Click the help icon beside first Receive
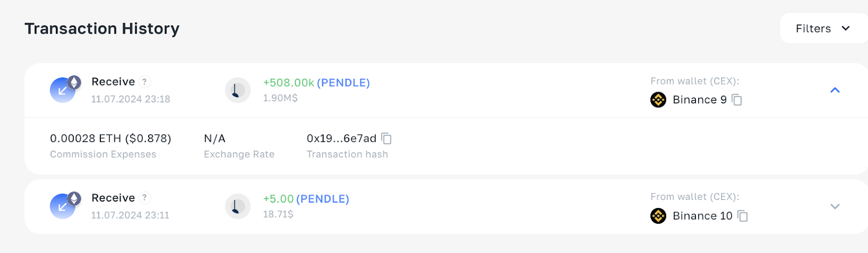Image resolution: width=868 pixels, height=253 pixels. pos(144,82)
